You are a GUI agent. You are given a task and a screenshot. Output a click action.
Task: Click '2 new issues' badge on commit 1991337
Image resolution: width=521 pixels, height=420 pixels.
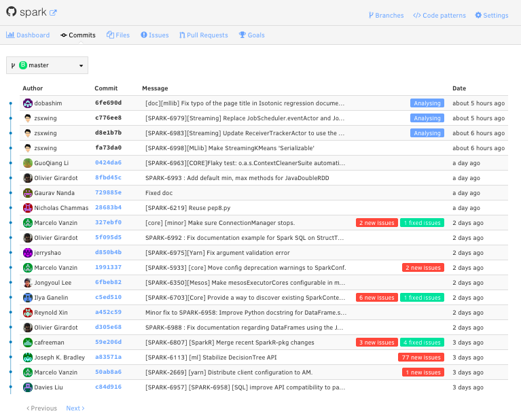(423, 268)
